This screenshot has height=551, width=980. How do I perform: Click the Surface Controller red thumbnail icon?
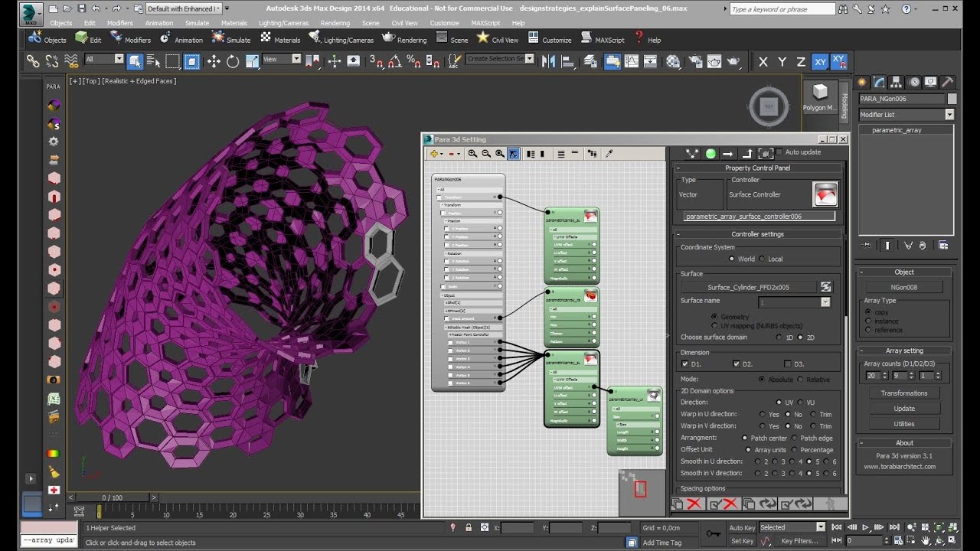pos(825,194)
